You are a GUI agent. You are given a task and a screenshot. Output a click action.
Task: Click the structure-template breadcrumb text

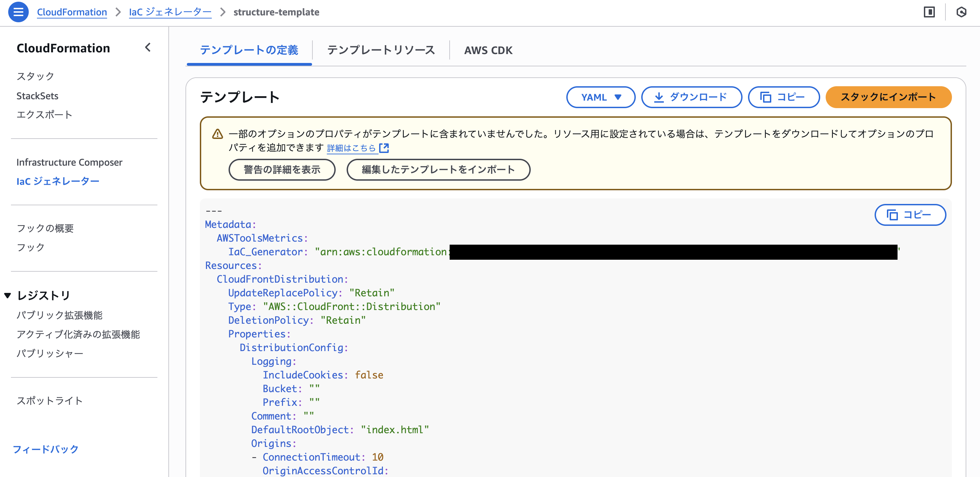[x=276, y=12]
